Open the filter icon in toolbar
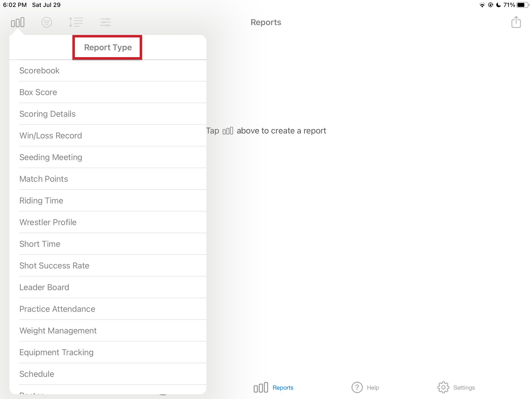Image resolution: width=532 pixels, height=399 pixels. tap(47, 22)
